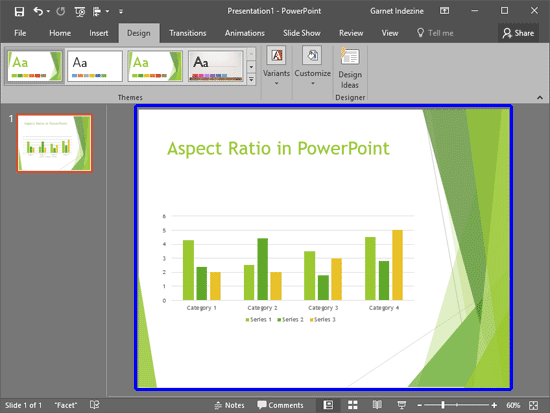Click the Design Ideas button
The width and height of the screenshot is (550, 413).
350,68
